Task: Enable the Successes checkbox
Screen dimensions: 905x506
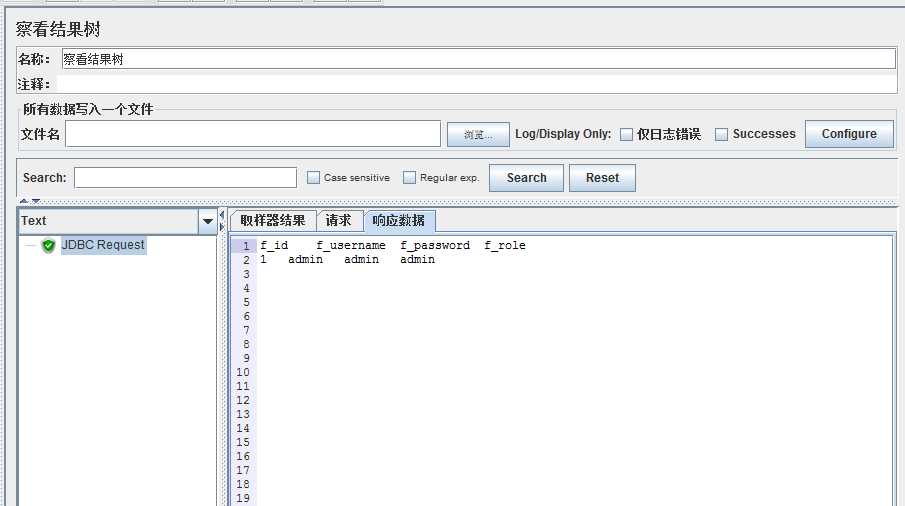Action: pyautogui.click(x=721, y=134)
